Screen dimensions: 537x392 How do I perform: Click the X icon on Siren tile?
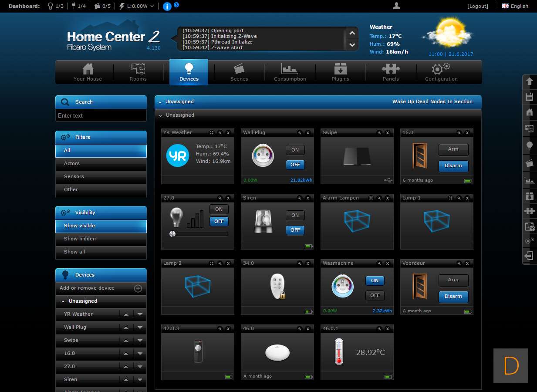pyautogui.click(x=308, y=198)
